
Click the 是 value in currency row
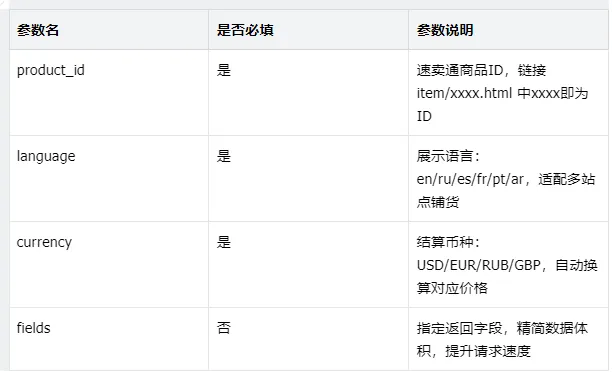pyautogui.click(x=224, y=242)
